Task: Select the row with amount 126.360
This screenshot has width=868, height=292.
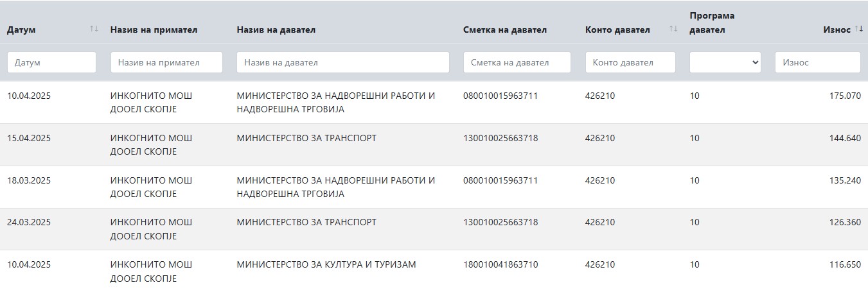Action: coord(434,229)
